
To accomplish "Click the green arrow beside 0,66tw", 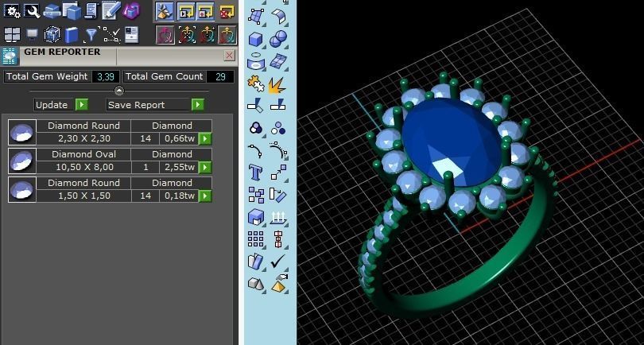I will pyautogui.click(x=205, y=139).
